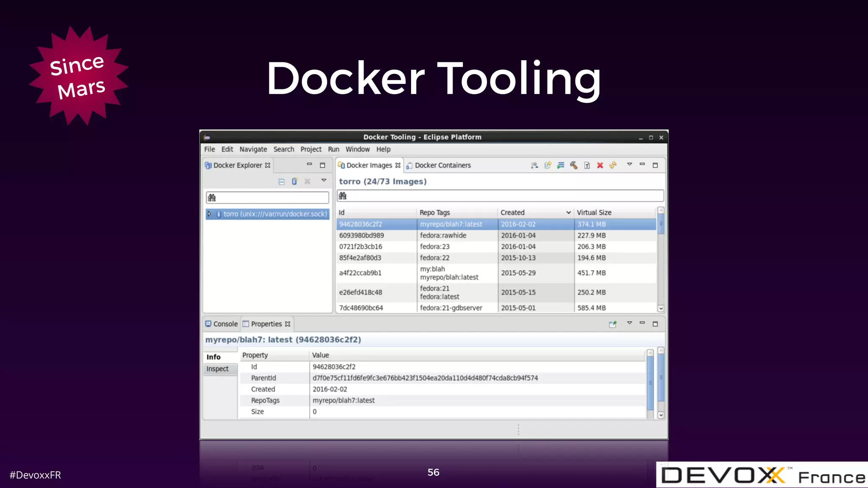The image size is (868, 488).
Task: Click the Build Image hammer icon
Action: (574, 165)
